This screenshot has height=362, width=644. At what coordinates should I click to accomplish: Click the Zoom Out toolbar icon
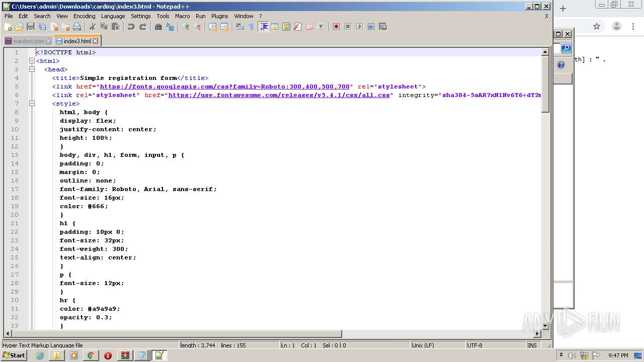pos(197,27)
